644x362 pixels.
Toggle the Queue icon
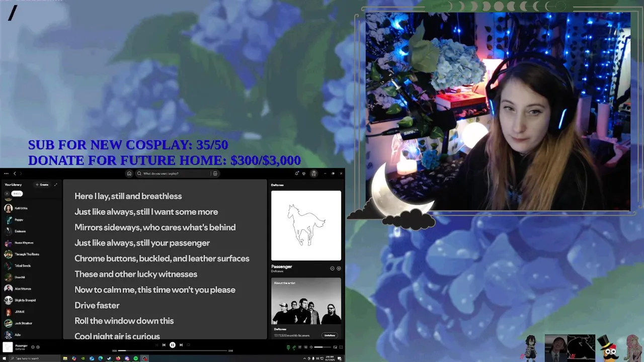coord(300,347)
